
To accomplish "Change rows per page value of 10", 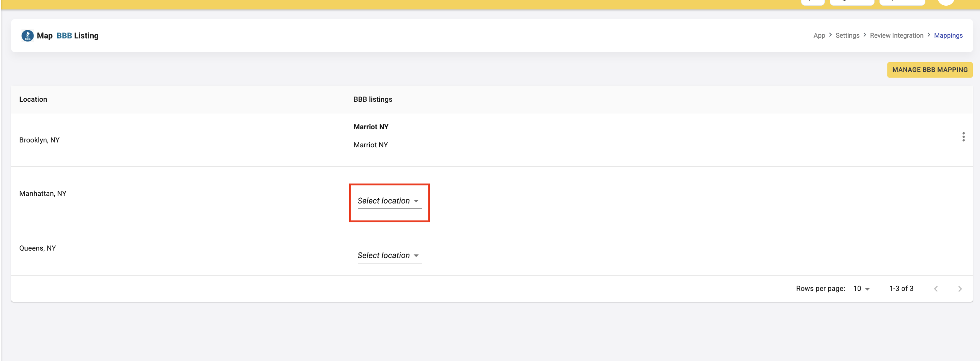I will (861, 289).
